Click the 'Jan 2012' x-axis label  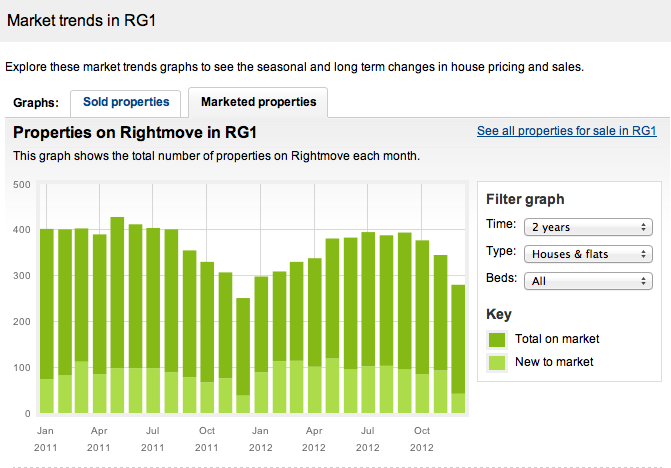[261, 439]
